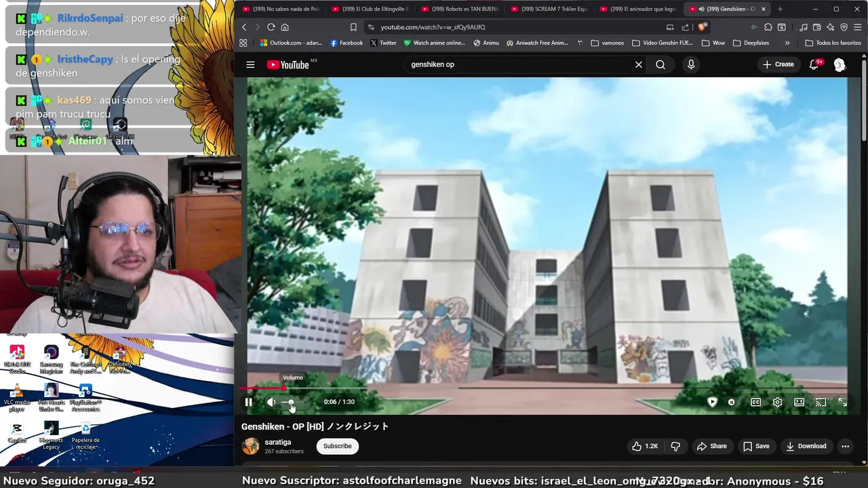Dislike the video
The height and width of the screenshot is (488, 868).
(675, 446)
